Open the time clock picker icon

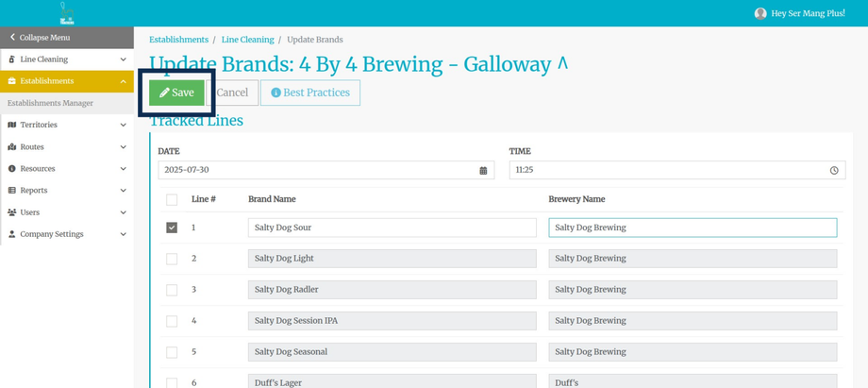click(x=834, y=170)
